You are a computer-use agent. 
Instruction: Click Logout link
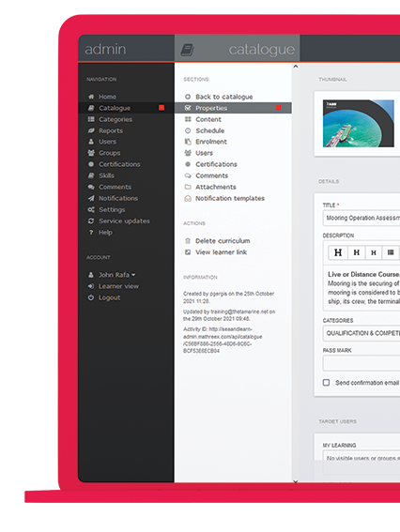pos(109,297)
